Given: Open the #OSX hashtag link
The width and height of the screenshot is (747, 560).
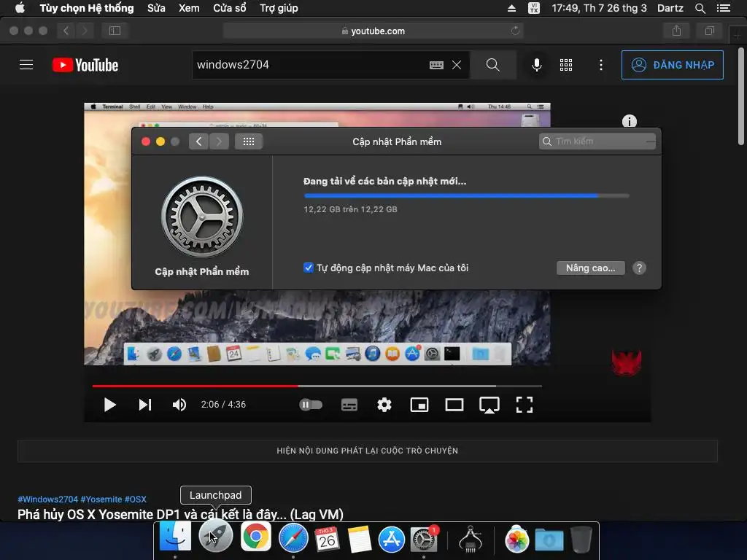Looking at the screenshot, I should click(135, 499).
